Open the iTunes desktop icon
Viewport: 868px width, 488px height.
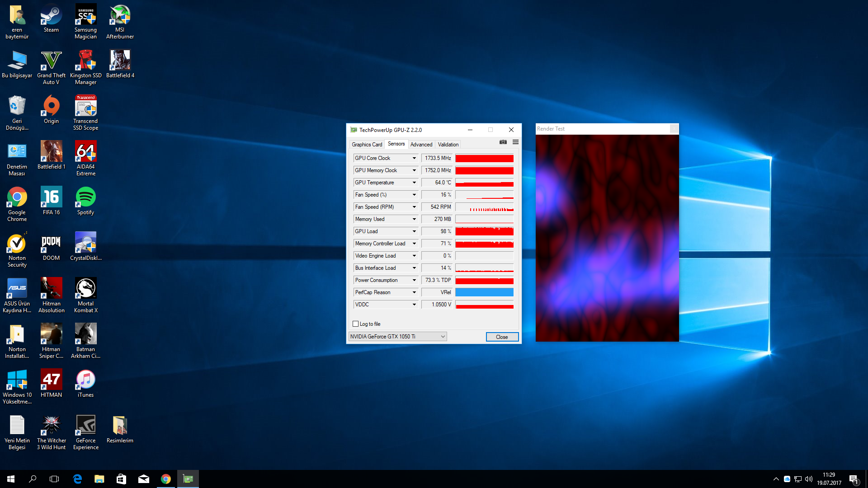tap(85, 384)
